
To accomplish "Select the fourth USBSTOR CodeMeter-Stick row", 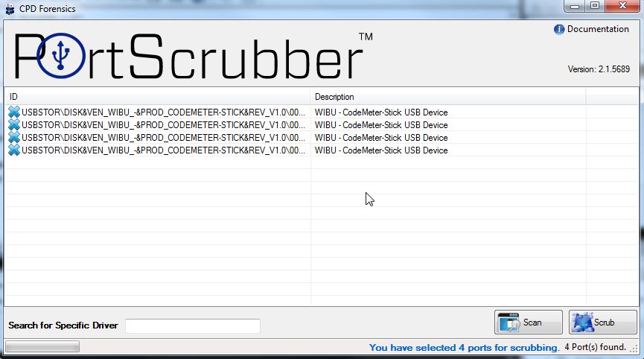I will (x=322, y=150).
